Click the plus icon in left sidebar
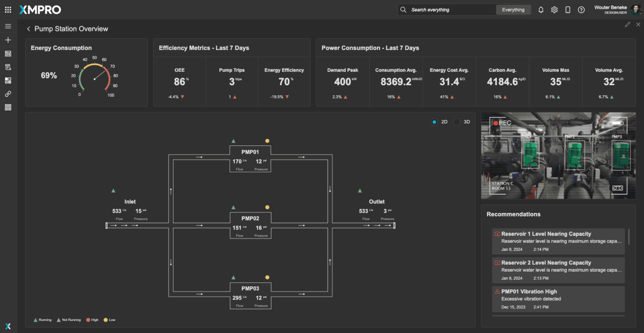This screenshot has height=333, width=644. pyautogui.click(x=8, y=40)
